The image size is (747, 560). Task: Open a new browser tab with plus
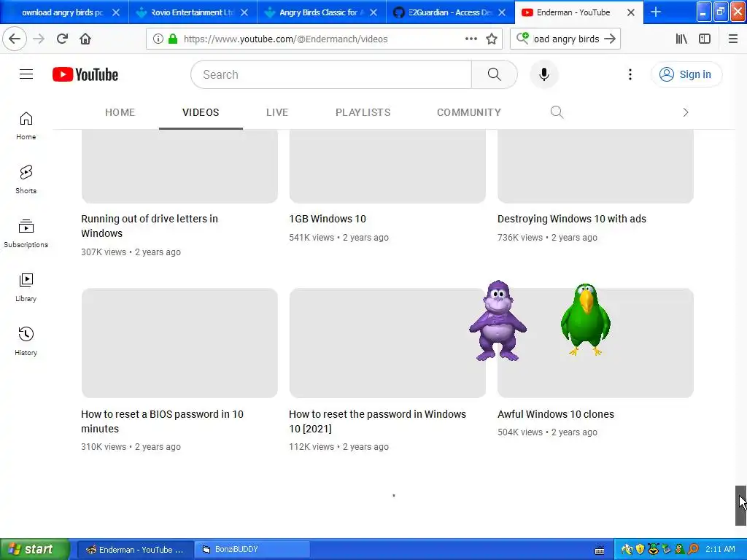tap(656, 12)
